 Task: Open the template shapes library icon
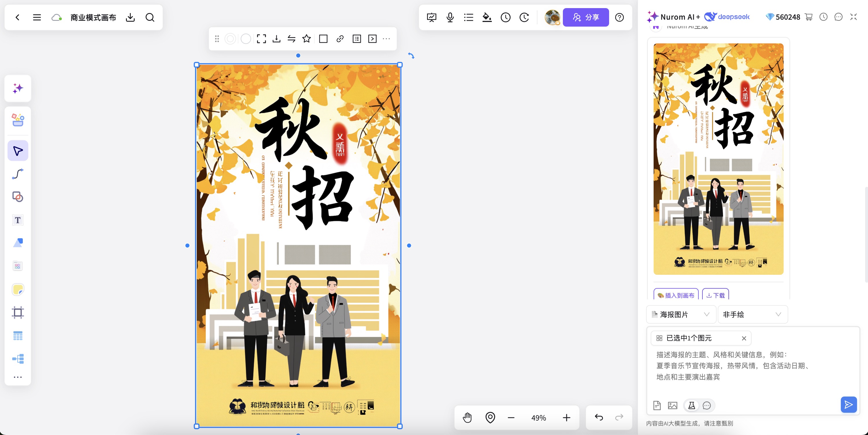pyautogui.click(x=18, y=120)
